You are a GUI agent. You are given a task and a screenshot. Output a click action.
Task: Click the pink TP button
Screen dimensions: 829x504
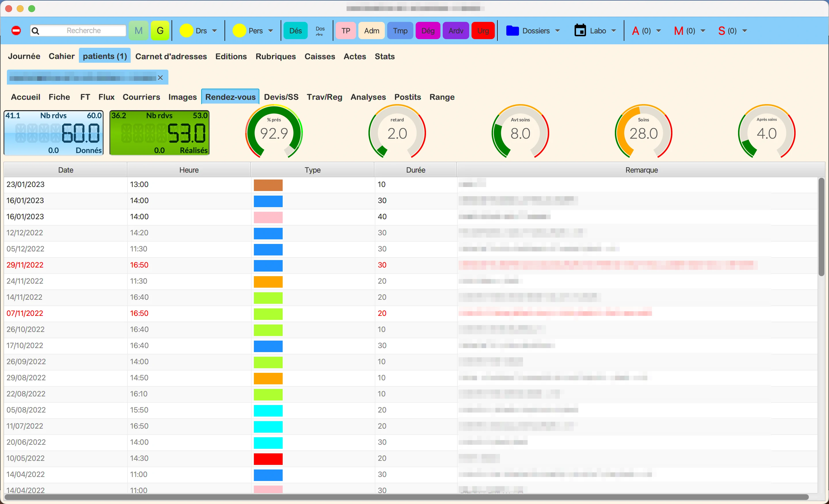(345, 30)
